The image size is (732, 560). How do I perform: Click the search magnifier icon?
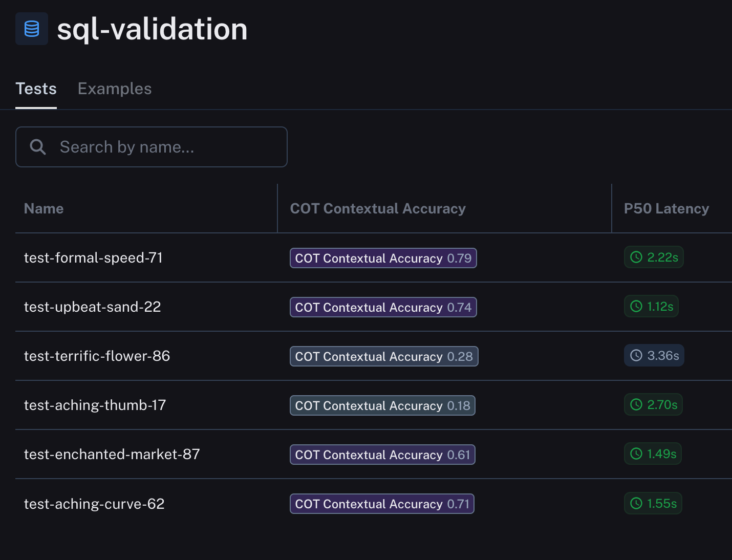[x=38, y=147]
